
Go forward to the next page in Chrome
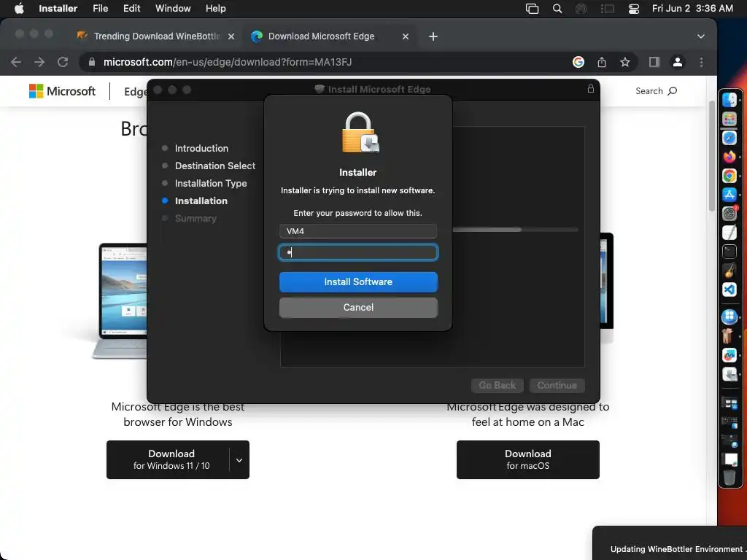coord(39,62)
